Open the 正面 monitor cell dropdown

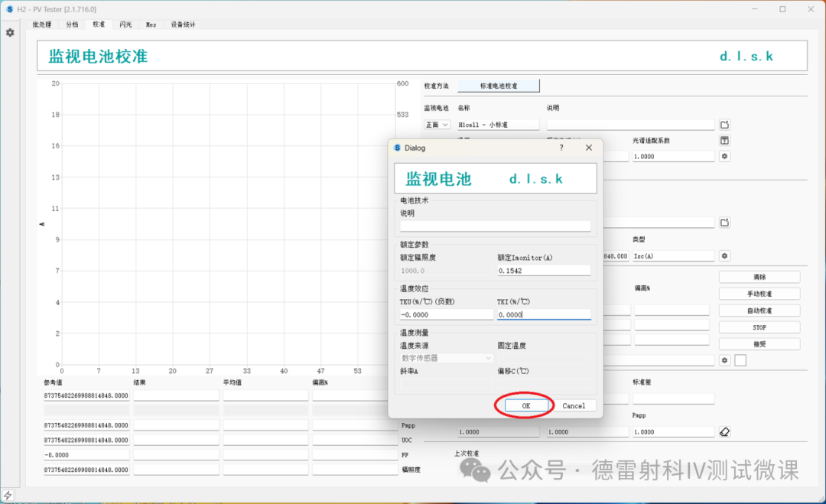point(437,125)
